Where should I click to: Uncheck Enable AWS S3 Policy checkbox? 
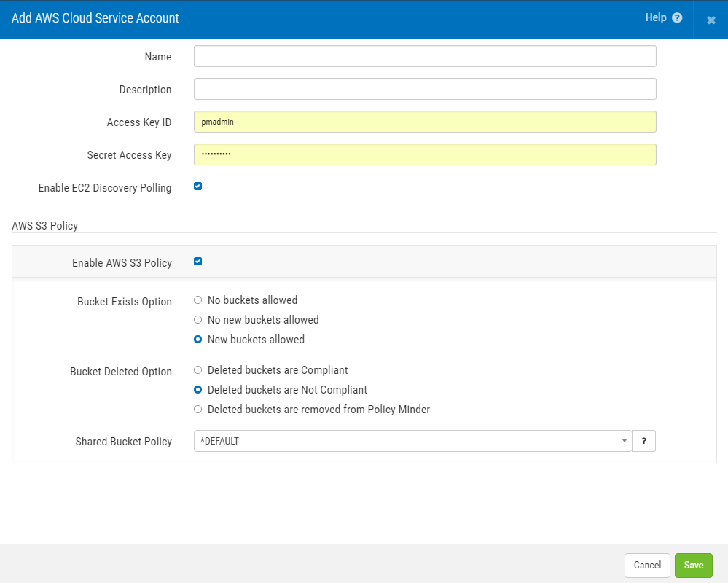coord(197,262)
